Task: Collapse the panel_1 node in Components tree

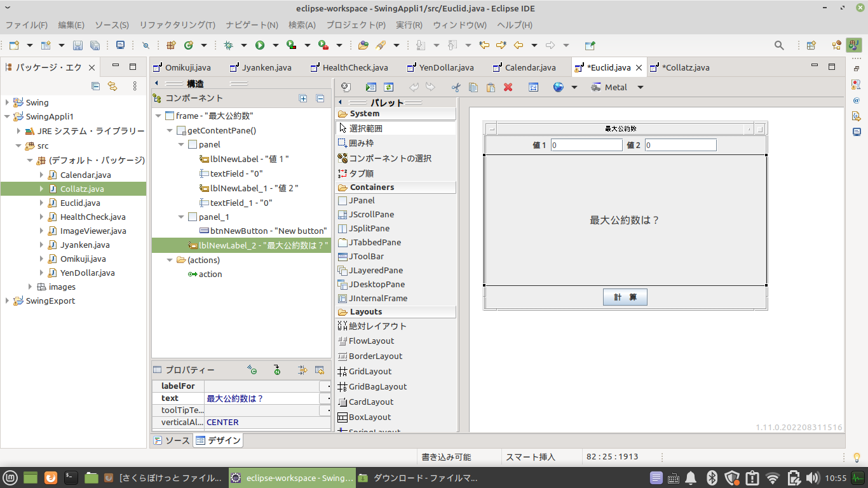Action: 181,217
